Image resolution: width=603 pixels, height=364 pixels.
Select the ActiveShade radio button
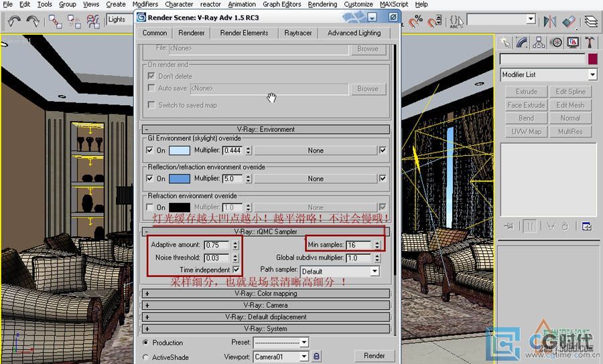145,357
